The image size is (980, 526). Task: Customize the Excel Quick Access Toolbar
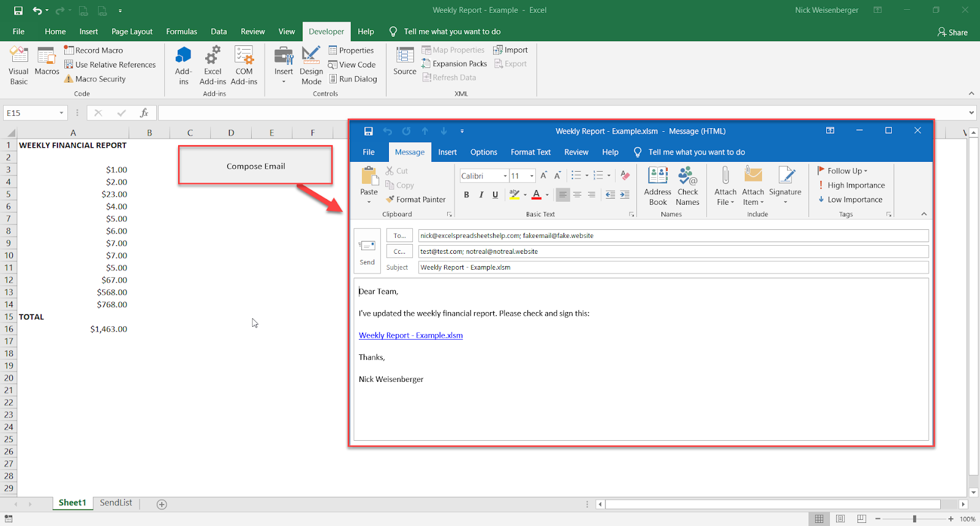tap(120, 10)
